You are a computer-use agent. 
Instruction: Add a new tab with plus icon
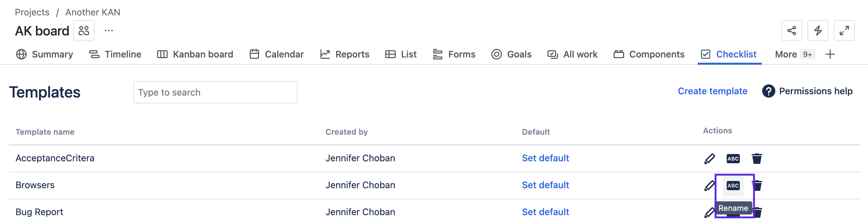pyautogui.click(x=830, y=54)
